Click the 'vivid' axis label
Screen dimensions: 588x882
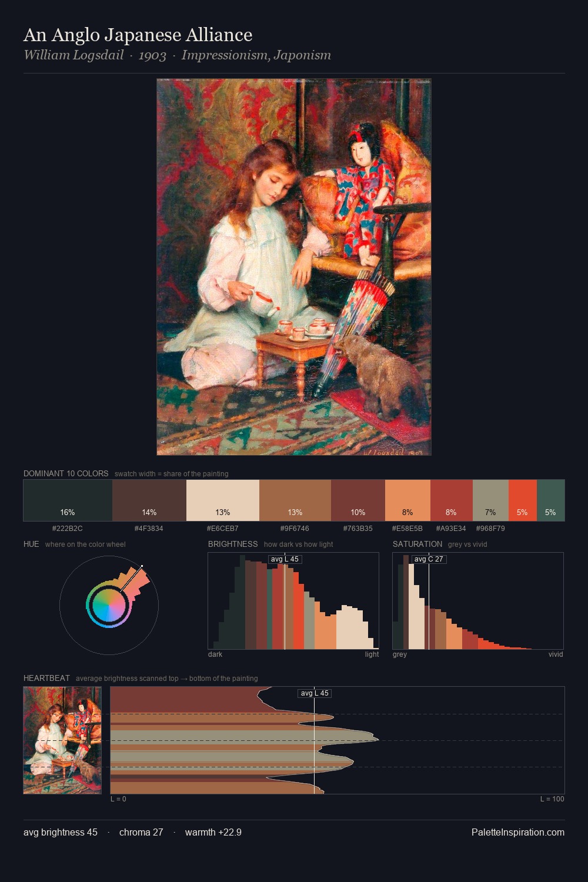point(556,654)
